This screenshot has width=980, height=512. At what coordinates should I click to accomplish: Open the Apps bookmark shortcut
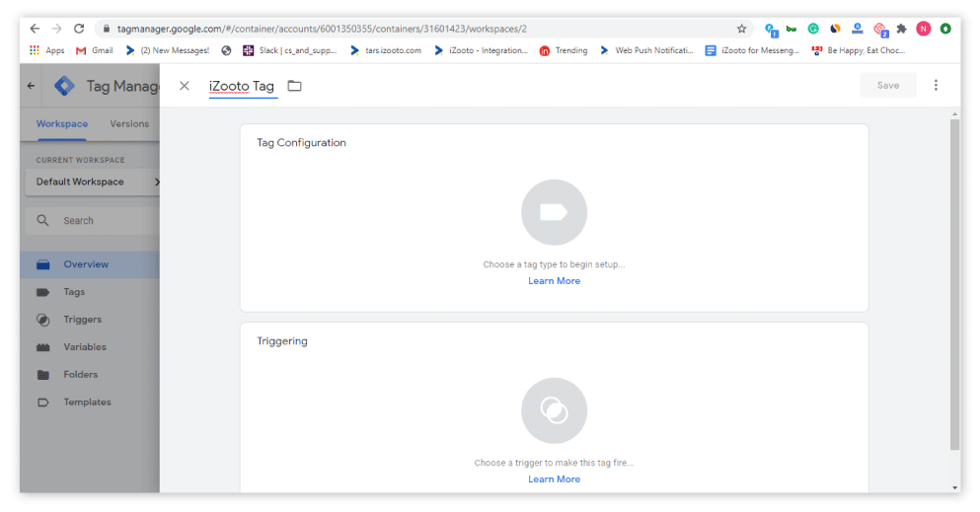coord(46,50)
